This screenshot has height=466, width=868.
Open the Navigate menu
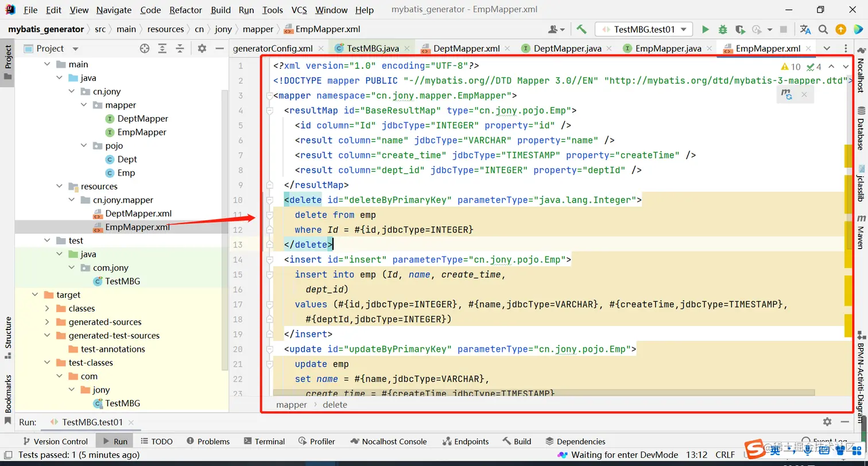tap(114, 10)
